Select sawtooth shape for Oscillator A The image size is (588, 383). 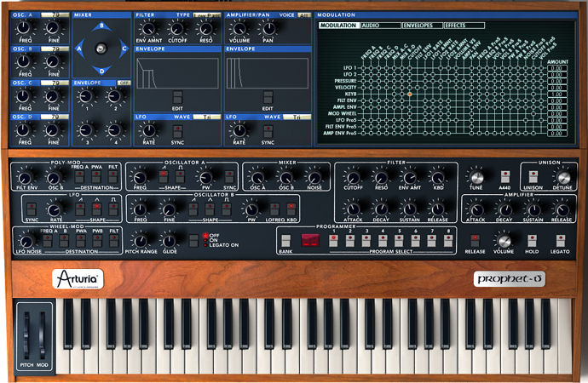pos(164,175)
